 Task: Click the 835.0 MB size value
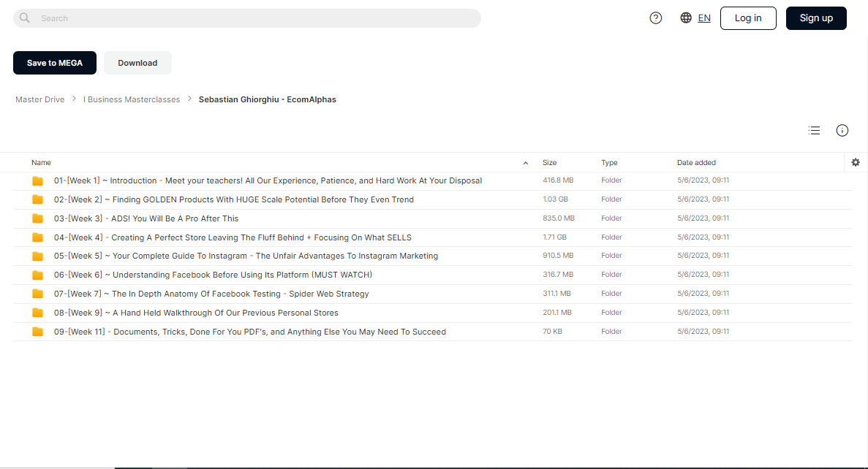pos(559,218)
